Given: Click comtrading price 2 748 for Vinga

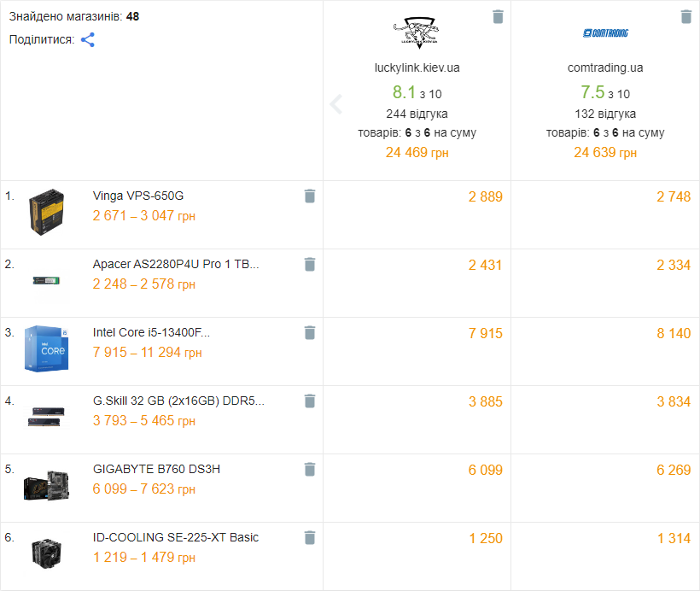Looking at the screenshot, I should [x=674, y=197].
